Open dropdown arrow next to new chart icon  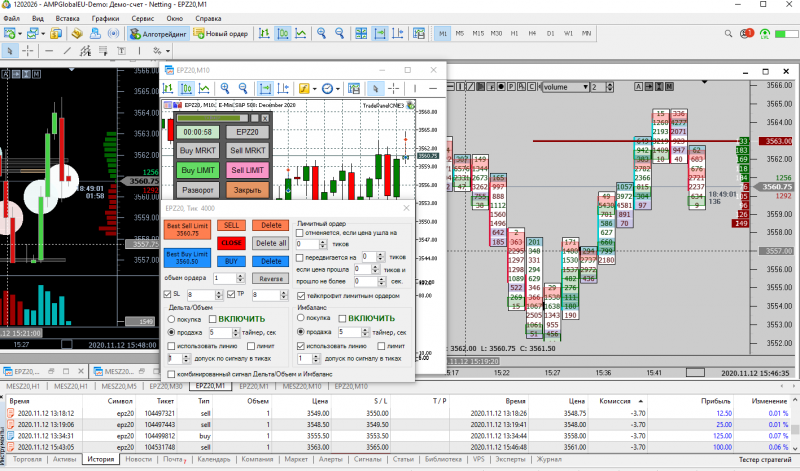(x=20, y=34)
